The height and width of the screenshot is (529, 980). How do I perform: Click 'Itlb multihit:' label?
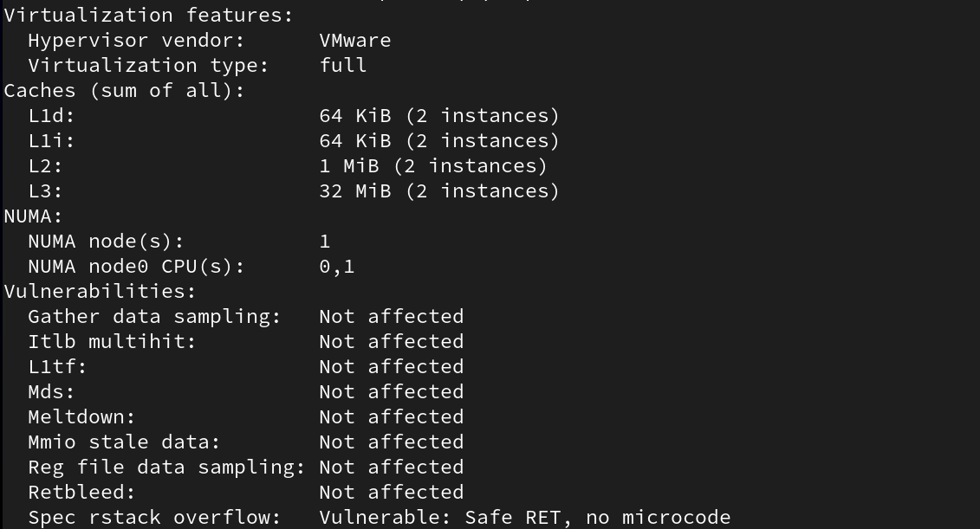coord(112,342)
